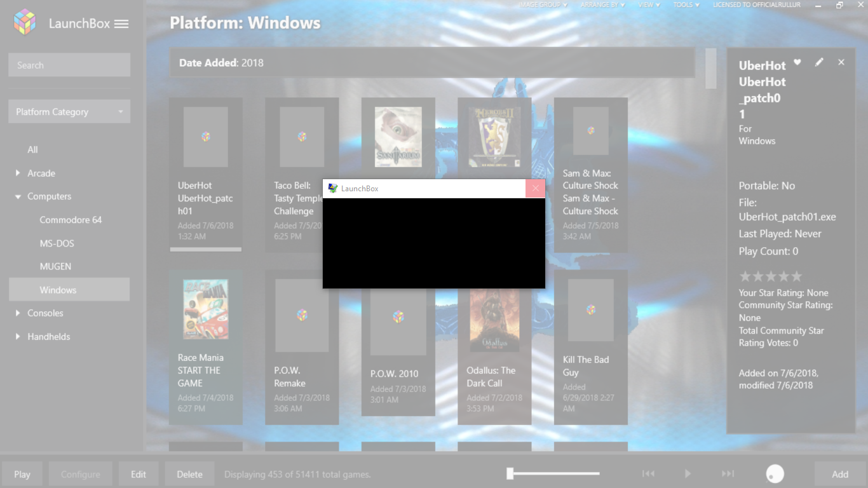Image resolution: width=868 pixels, height=488 pixels.
Task: Select the Sanitarium cover thumbnail
Action: (398, 137)
